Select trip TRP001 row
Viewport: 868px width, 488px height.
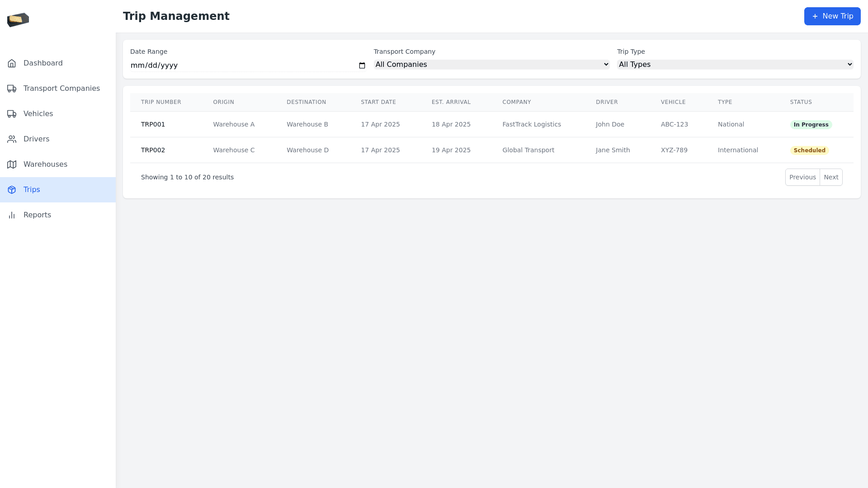(153, 124)
